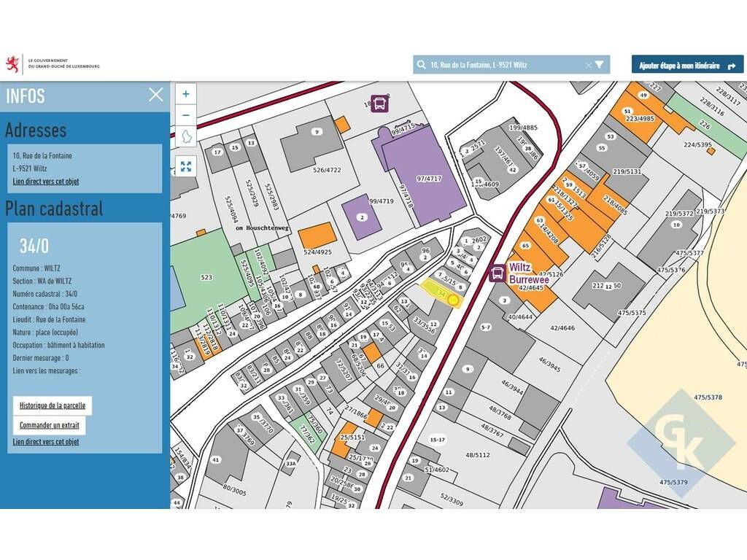Click Commander un extrait button
The height and width of the screenshot is (560, 747).
[x=49, y=425]
